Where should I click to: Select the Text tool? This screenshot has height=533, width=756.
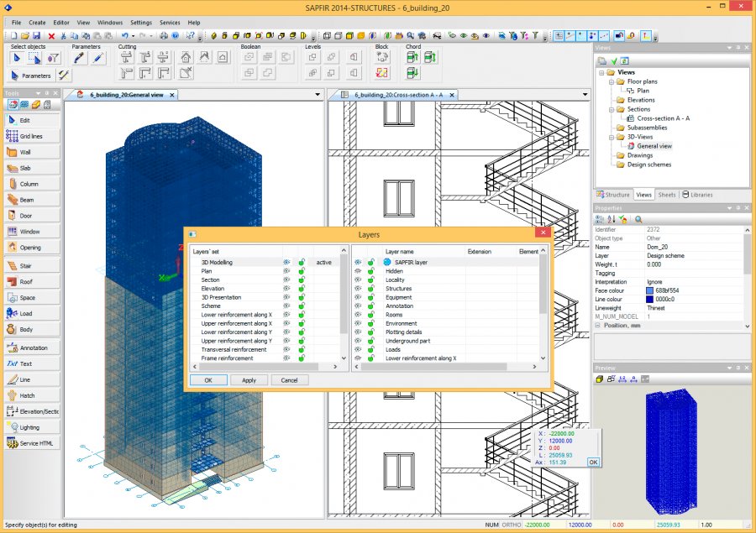(x=32, y=363)
